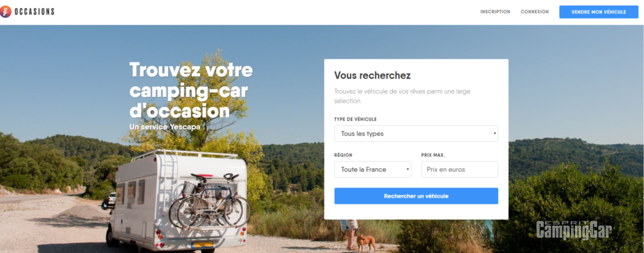
Task: Open the Inscription link
Action: [496, 12]
